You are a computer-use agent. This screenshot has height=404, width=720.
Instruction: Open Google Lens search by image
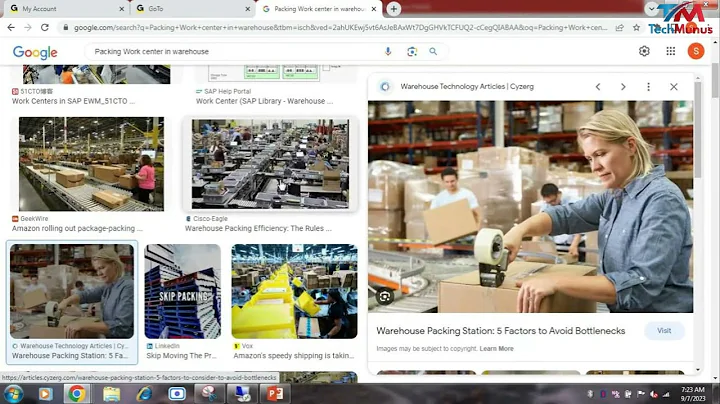coord(412,51)
